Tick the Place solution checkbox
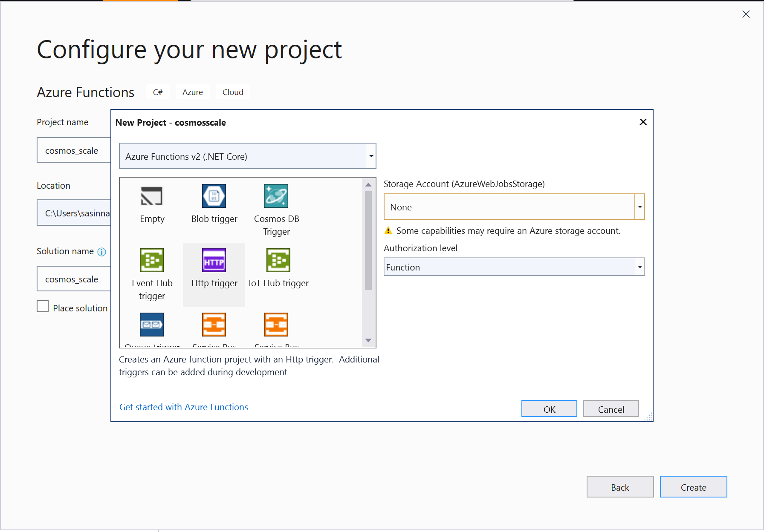This screenshot has height=532, width=764. pyautogui.click(x=43, y=306)
